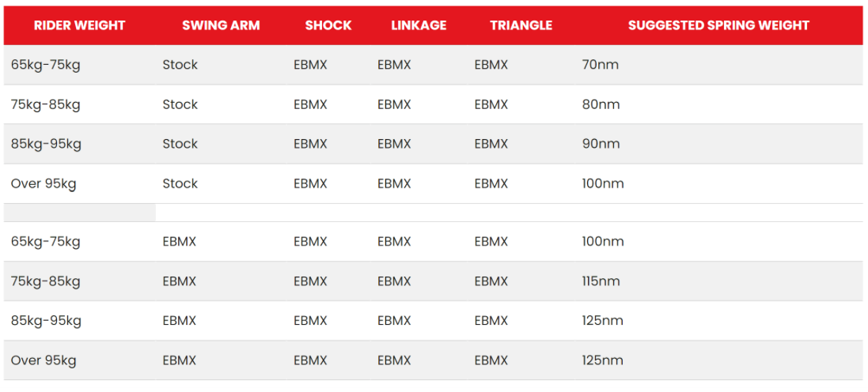Image resolution: width=868 pixels, height=392 pixels.
Task: Click Stock in the 65kg-75kg row
Action: click(x=180, y=65)
